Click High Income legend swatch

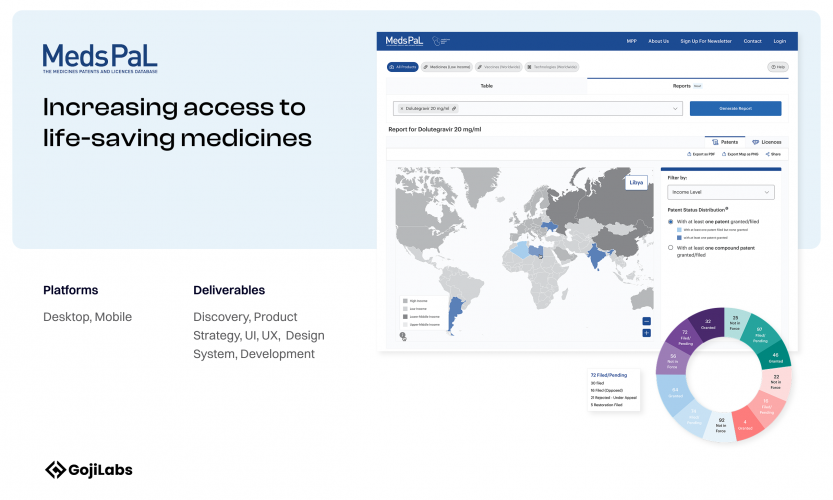click(405, 301)
